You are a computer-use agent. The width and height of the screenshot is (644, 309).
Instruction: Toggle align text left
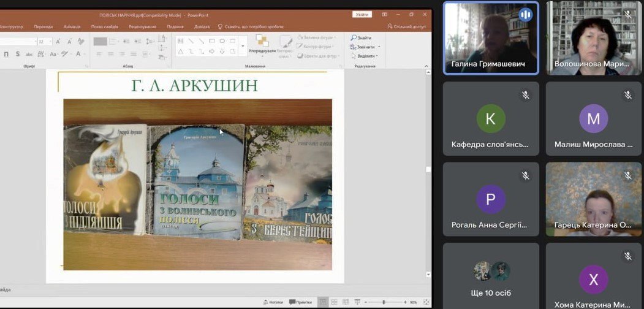[99, 54]
